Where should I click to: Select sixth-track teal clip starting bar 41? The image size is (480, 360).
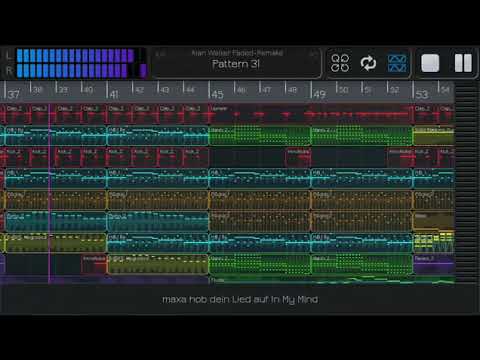(158, 221)
